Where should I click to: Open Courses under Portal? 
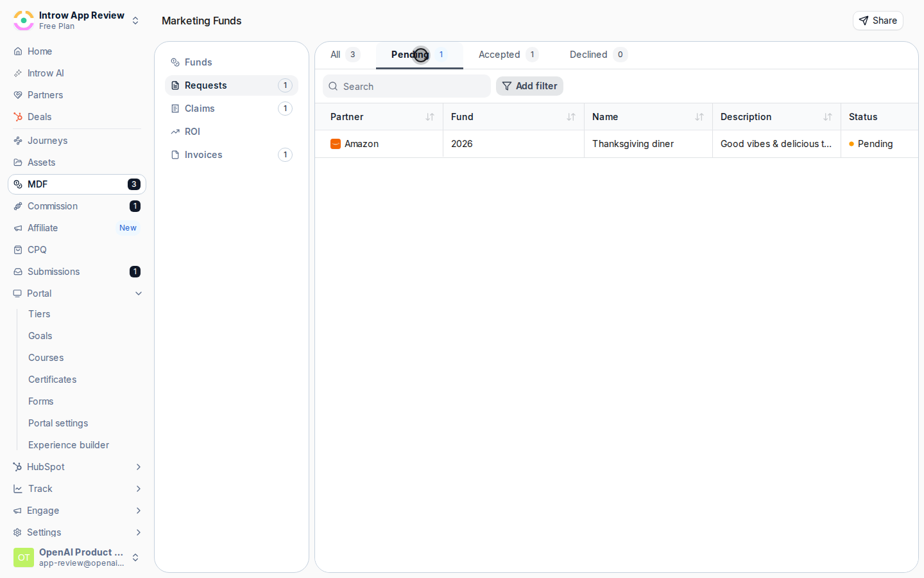(x=46, y=358)
